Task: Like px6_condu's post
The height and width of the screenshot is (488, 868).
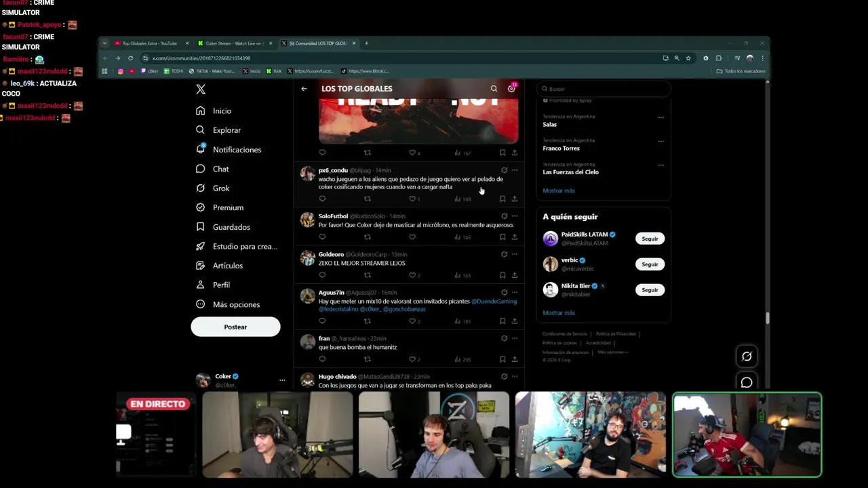Action: pos(412,199)
